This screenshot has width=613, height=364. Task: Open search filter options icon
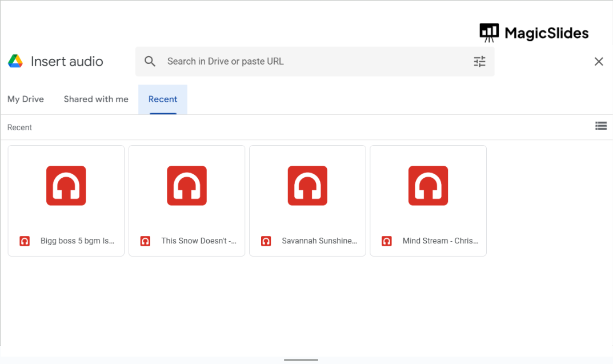[480, 61]
